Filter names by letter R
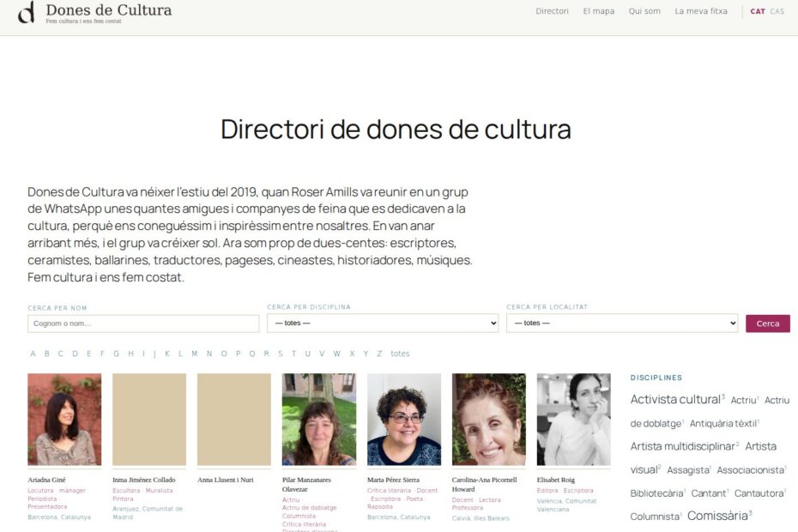798x532 pixels. pos(266,354)
